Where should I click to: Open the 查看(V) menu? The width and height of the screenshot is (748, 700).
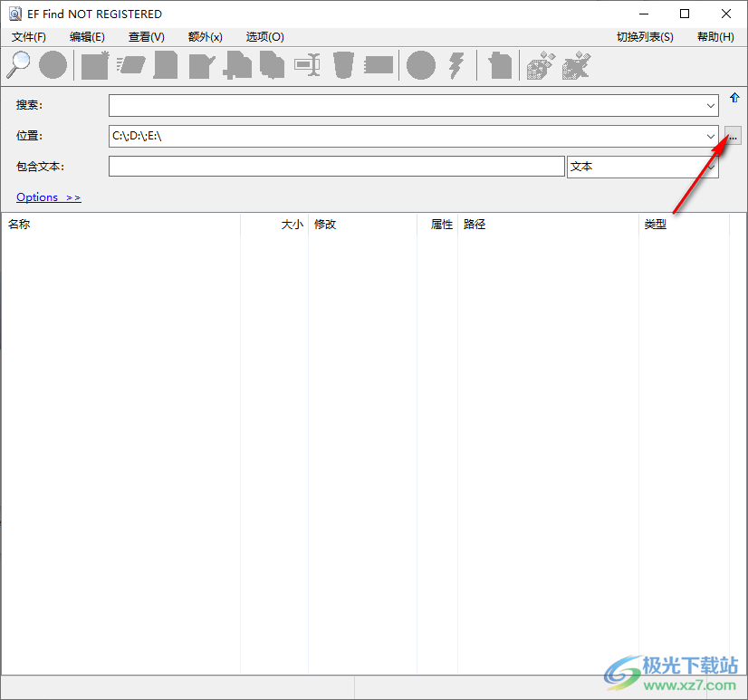pos(147,37)
